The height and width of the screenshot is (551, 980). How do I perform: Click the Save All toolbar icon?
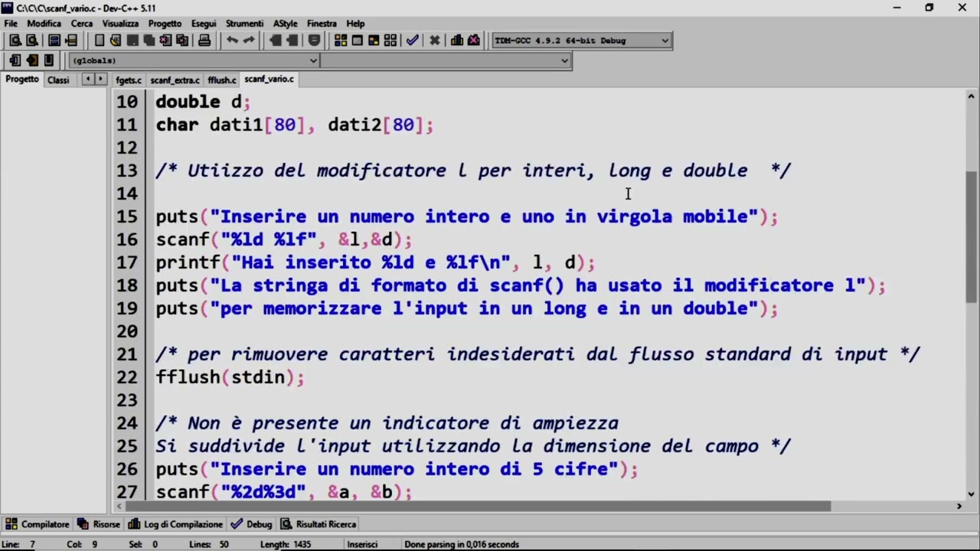(149, 41)
